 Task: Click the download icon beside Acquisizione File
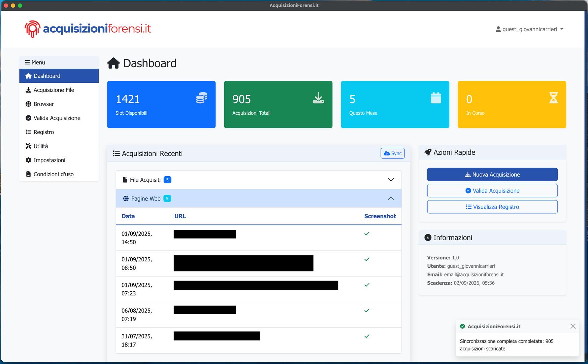(x=28, y=90)
